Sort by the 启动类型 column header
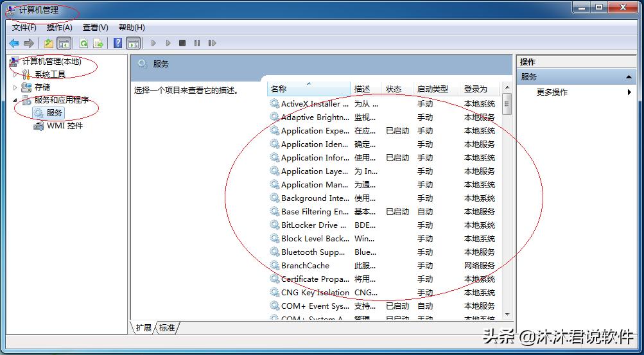 pyautogui.click(x=436, y=89)
